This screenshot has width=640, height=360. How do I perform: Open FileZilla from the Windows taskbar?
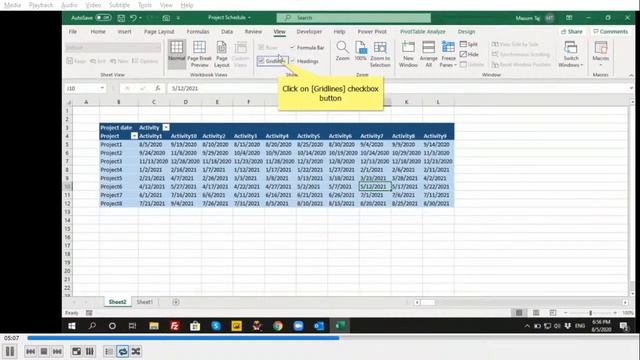coord(175,326)
